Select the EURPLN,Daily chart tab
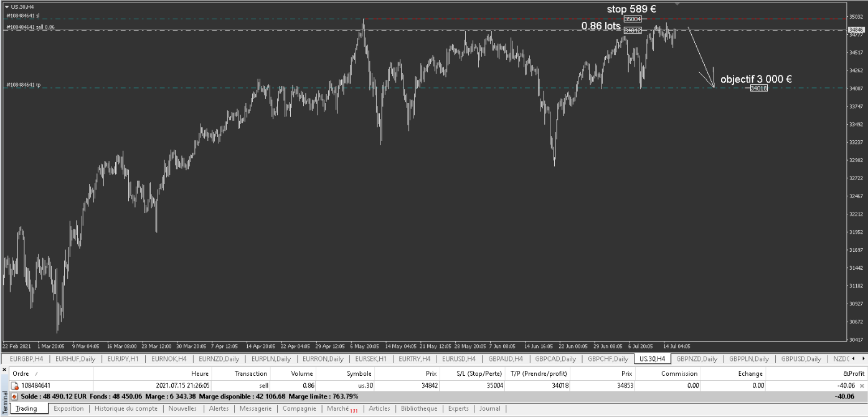Image resolution: width=868 pixels, height=417 pixels. coord(271,359)
